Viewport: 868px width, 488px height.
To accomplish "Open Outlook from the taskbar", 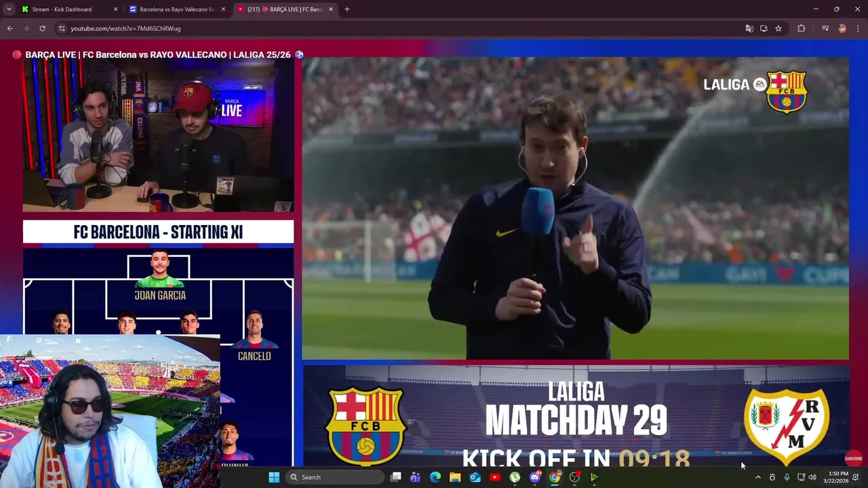I will point(475,477).
